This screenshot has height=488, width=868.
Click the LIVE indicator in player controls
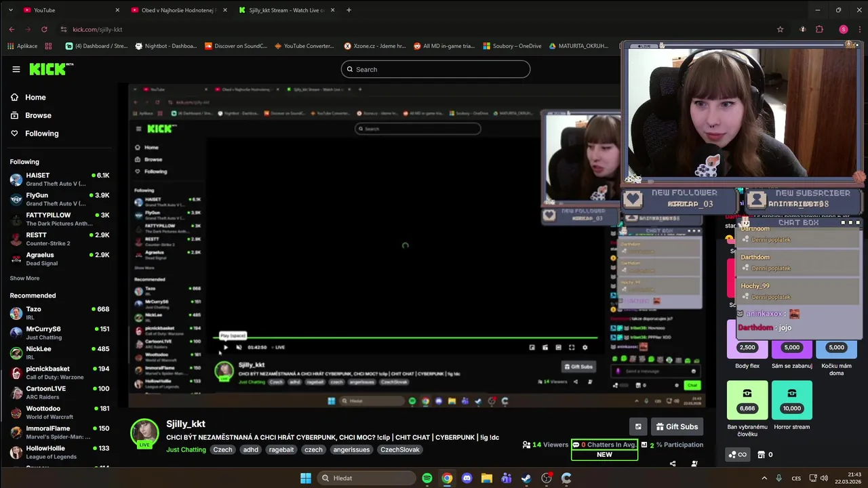279,347
